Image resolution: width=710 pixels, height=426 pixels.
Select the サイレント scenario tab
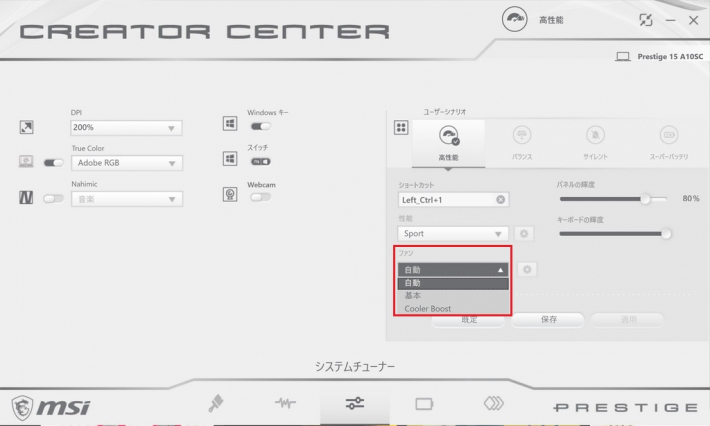(x=594, y=143)
